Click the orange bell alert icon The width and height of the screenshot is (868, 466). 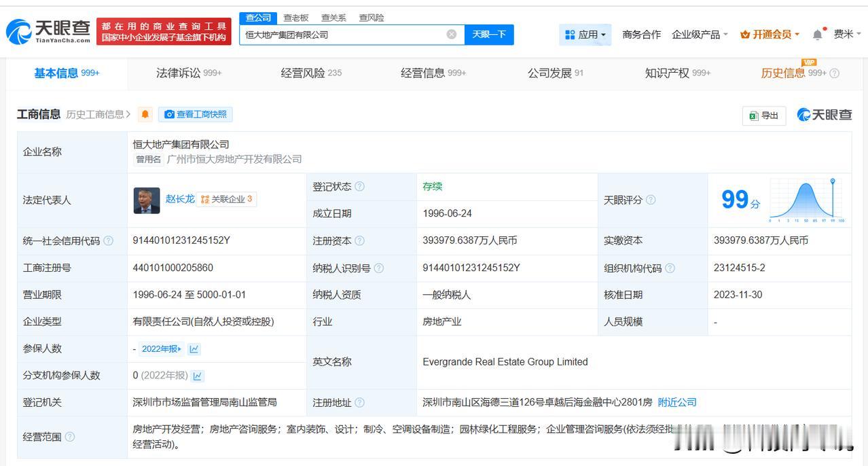click(145, 115)
